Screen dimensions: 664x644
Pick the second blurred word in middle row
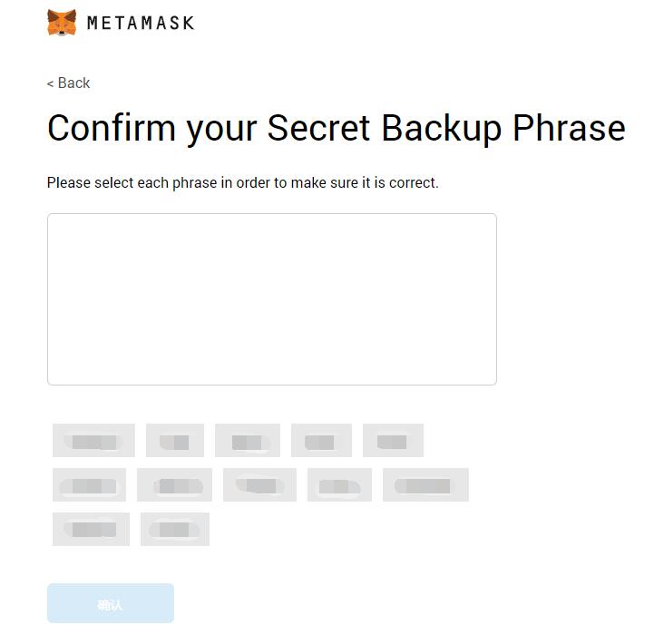tap(174, 485)
